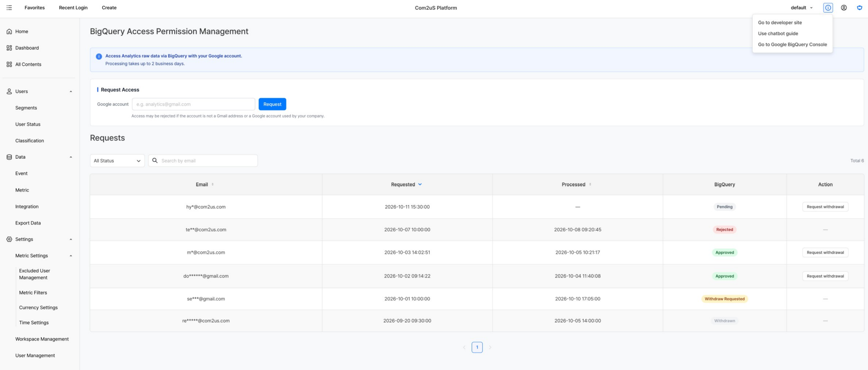Select Go to Google BigQuery Console

[x=792, y=44]
